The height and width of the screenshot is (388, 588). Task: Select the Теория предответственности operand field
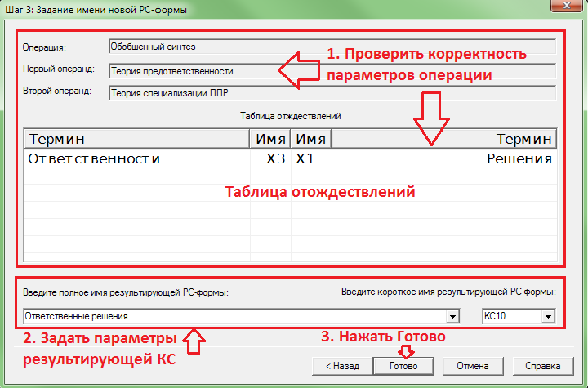(x=332, y=71)
